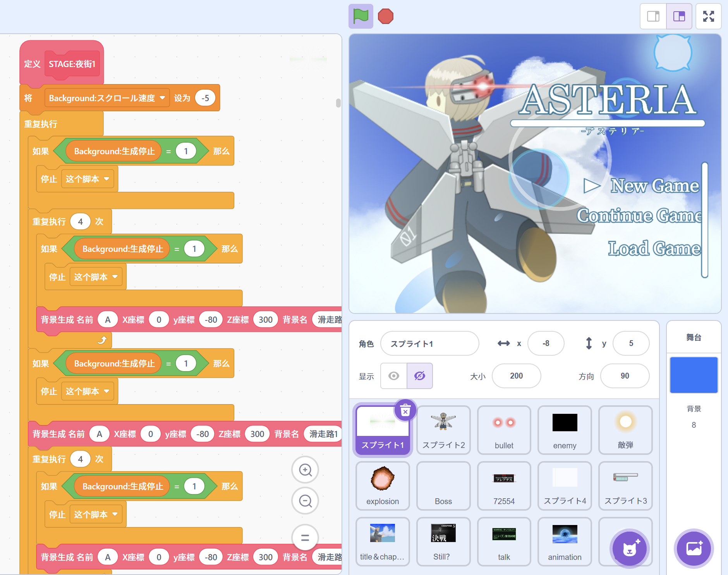Select the スプライト3 sprite
This screenshot has height=575, width=728.
pyautogui.click(x=625, y=485)
